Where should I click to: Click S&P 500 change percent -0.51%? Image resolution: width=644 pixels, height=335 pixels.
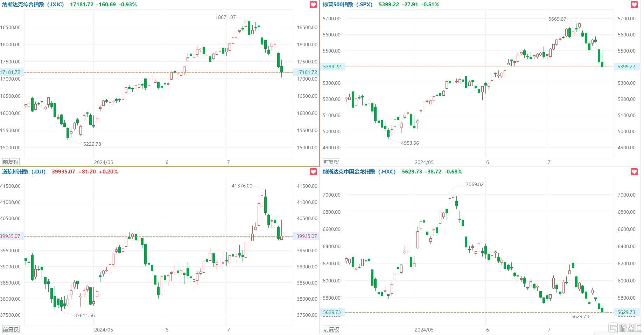pos(430,5)
